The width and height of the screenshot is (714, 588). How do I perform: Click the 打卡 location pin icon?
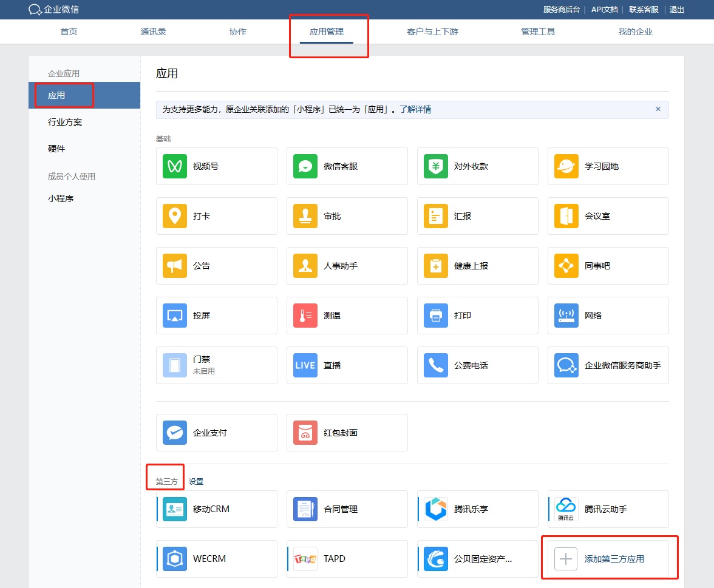coord(174,216)
